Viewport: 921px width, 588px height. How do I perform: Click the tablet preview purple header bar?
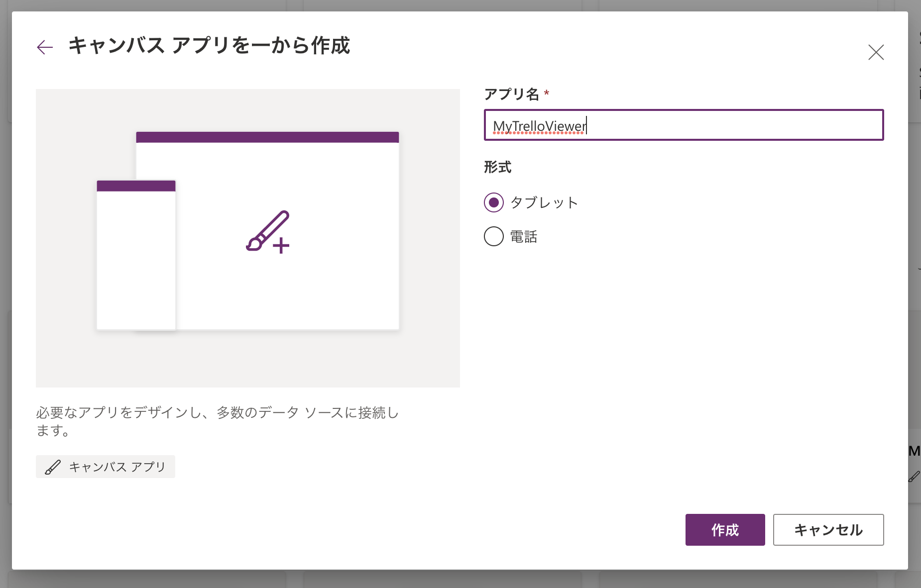267,137
